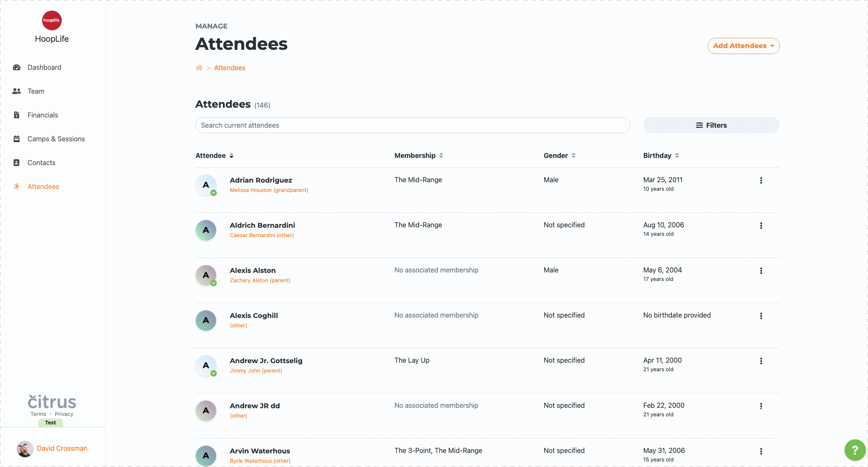This screenshot has width=868, height=467.
Task: Expand the Add Attendees dropdown
Action: click(743, 46)
